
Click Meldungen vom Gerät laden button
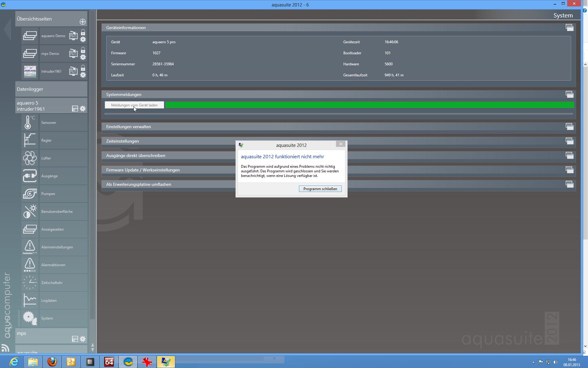134,105
